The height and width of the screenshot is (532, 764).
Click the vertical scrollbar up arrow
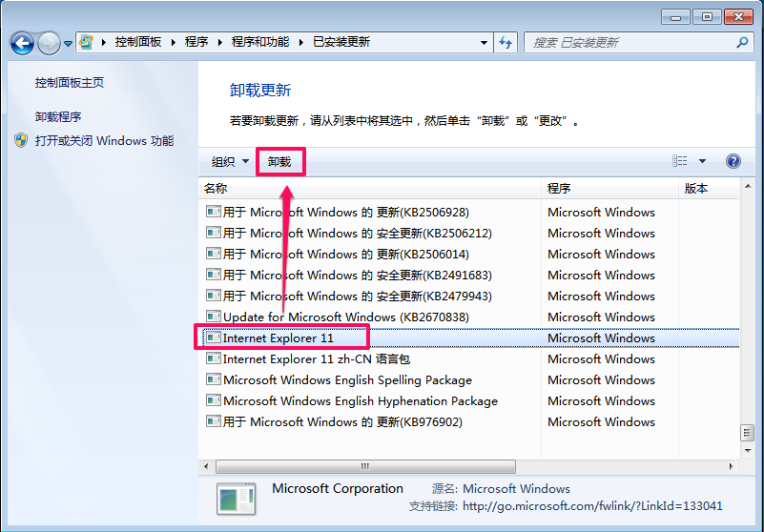click(748, 186)
